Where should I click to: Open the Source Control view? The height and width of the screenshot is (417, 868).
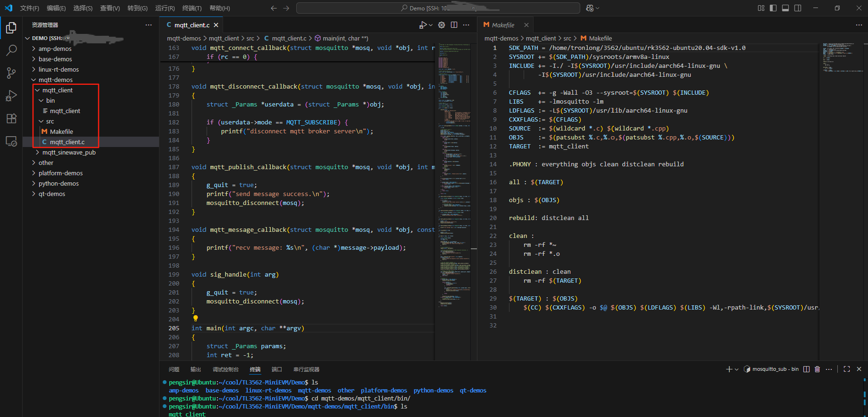[11, 73]
